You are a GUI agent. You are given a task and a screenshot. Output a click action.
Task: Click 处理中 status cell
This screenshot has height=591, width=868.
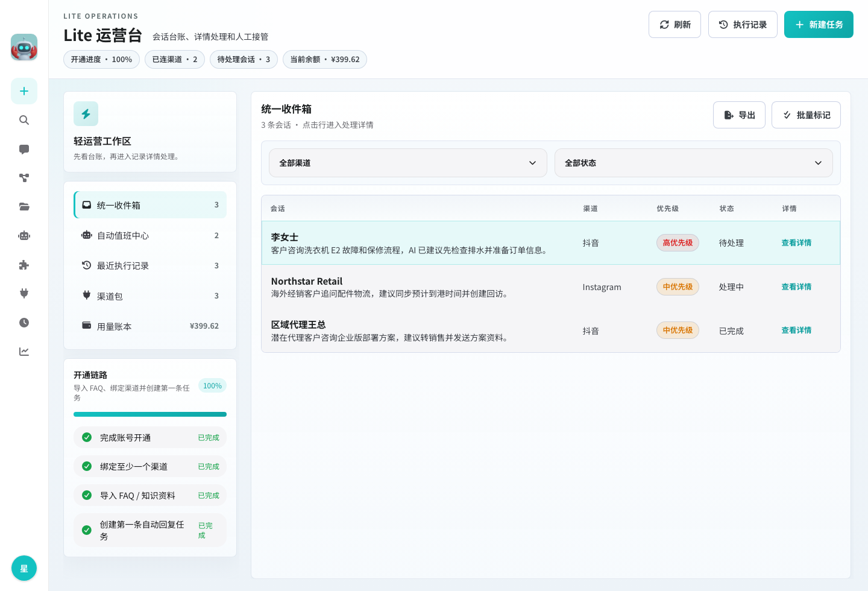point(731,287)
